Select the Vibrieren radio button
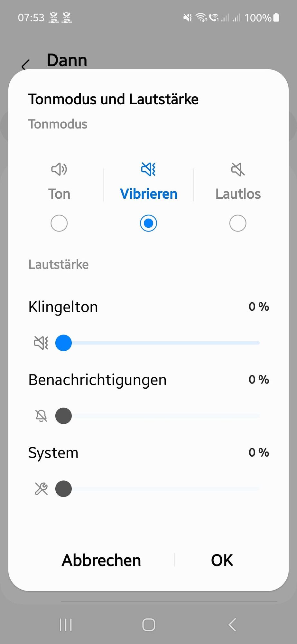 pyautogui.click(x=148, y=223)
